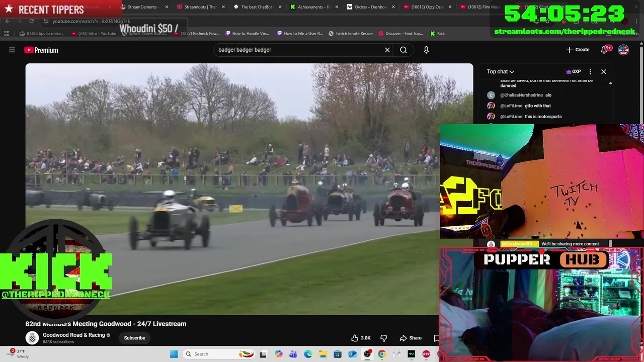Click the Create button
644x362 pixels.
[x=578, y=50]
